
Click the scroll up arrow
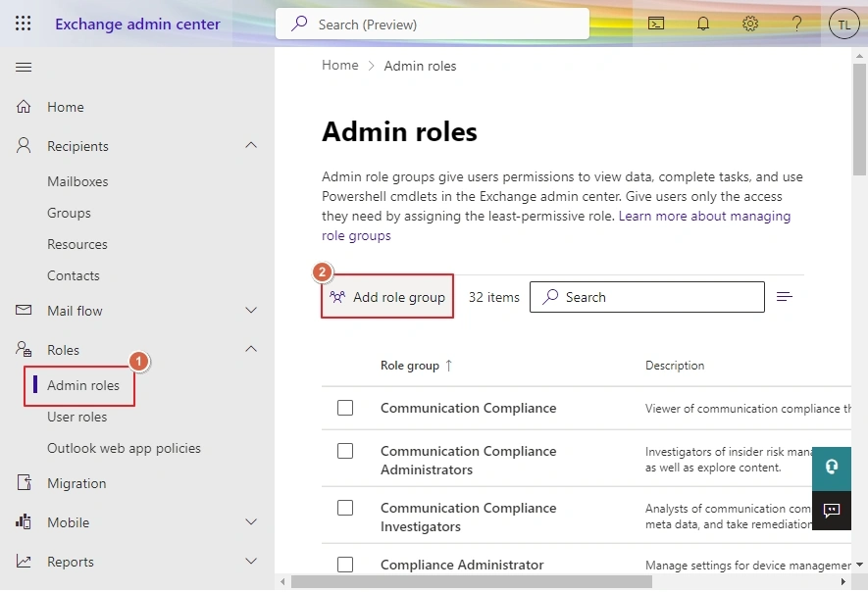point(859,55)
